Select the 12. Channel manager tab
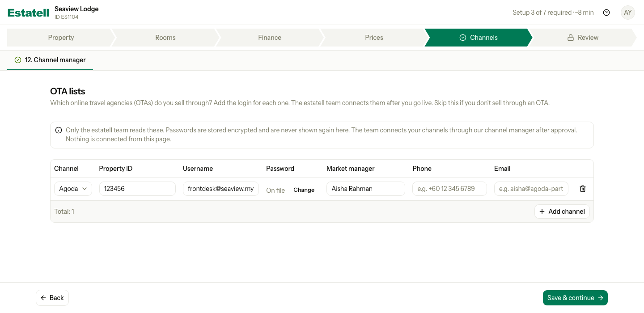Screen dimensions: 644x313 click(50, 60)
